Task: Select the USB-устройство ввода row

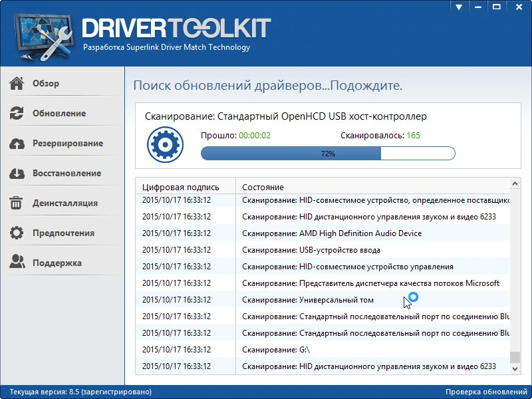Action: click(323, 250)
